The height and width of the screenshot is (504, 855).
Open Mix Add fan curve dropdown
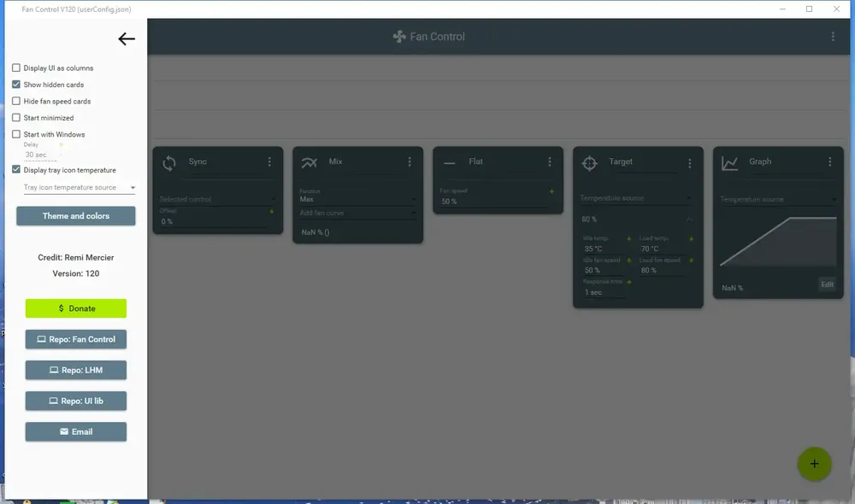pyautogui.click(x=357, y=213)
